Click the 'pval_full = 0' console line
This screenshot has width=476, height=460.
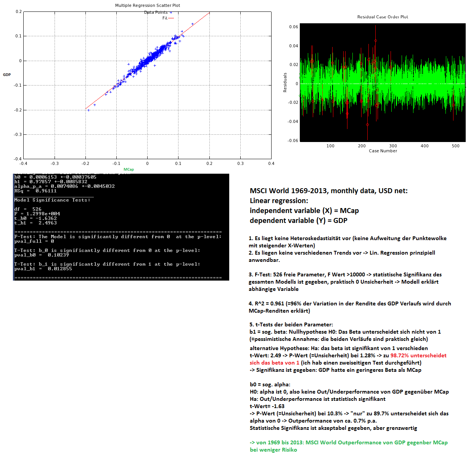(34, 241)
